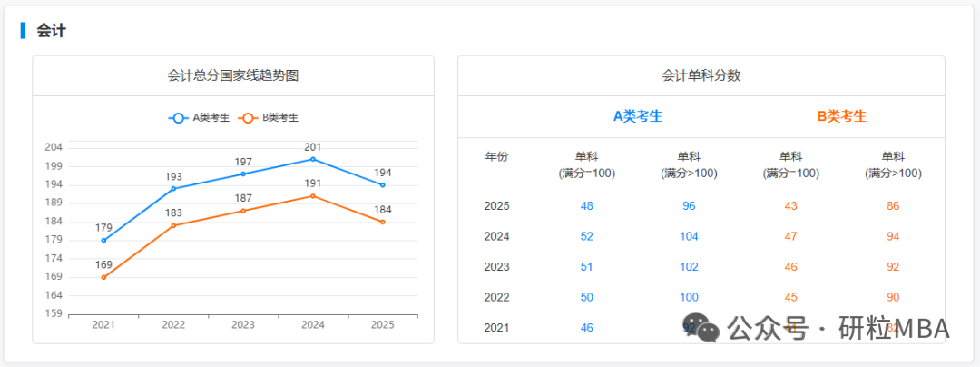The image size is (980, 367).
Task: Click the 159 tick on the y-axis
Action: pos(54,313)
